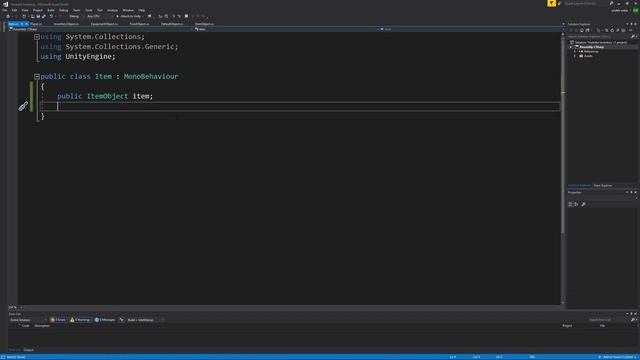Switch to the Player.cs tab
640x360 pixels.
tap(36, 24)
